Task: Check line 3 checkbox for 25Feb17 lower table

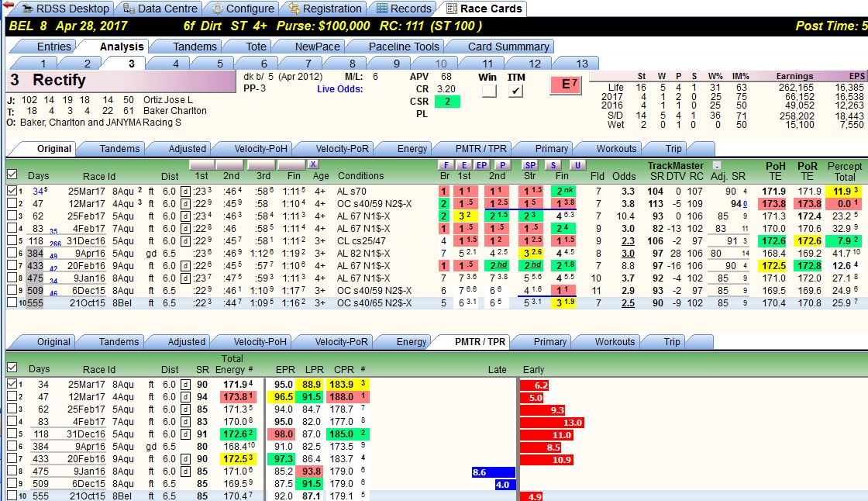Action: point(12,409)
